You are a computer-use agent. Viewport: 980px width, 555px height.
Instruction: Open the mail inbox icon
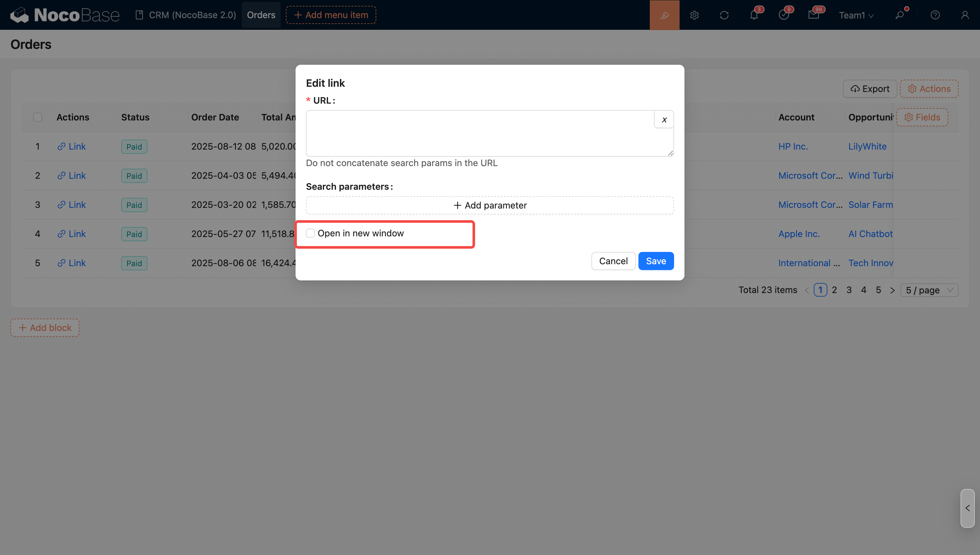pyautogui.click(x=813, y=15)
